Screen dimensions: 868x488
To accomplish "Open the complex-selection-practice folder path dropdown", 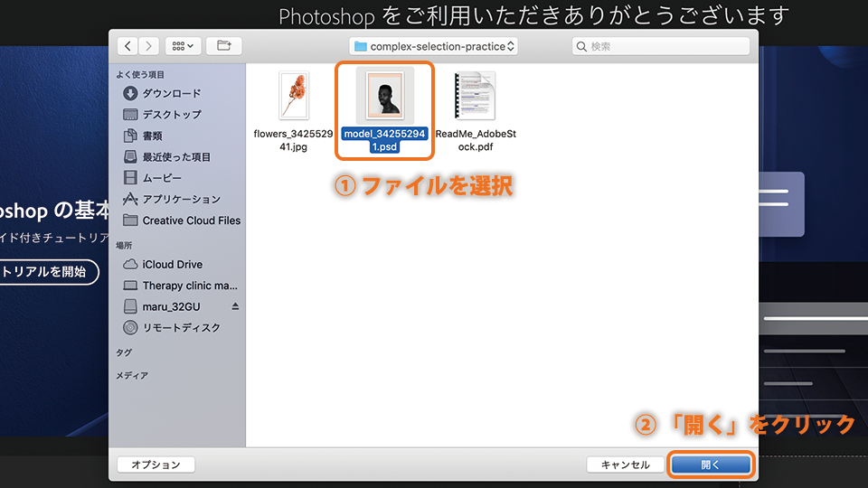I will [433, 46].
